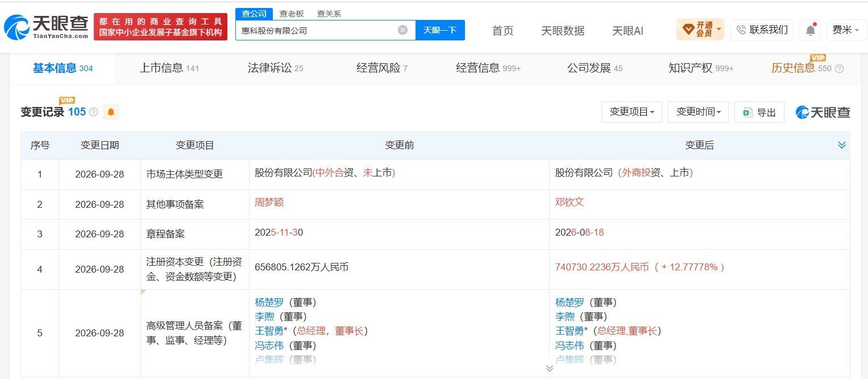
Task: Open the 开通会员 membership dropdown
Action: (x=700, y=30)
